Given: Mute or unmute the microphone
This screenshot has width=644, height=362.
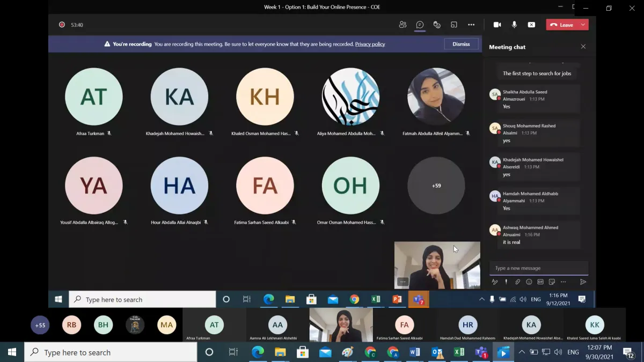Looking at the screenshot, I should (514, 25).
